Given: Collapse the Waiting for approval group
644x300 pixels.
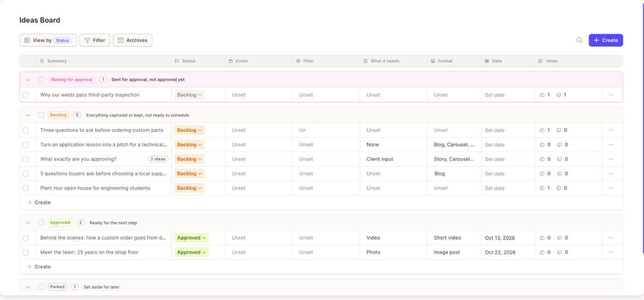Looking at the screenshot, I should pos(28,80).
